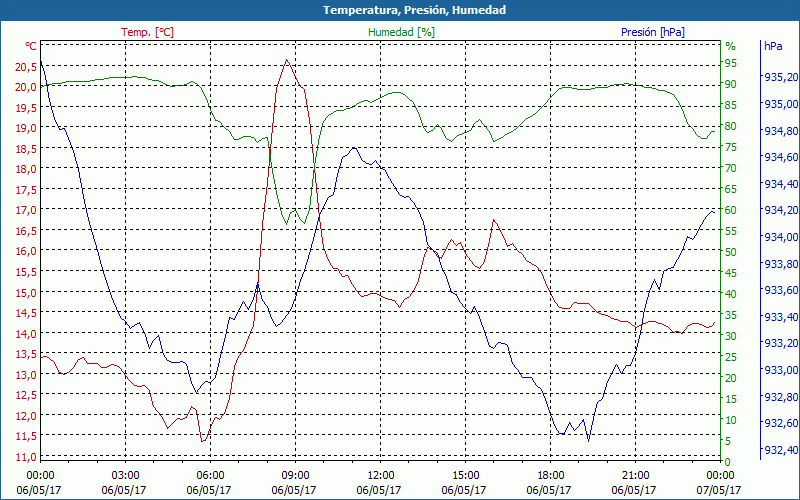Click the 20,0 value on temperature axis
This screenshot has width=800, height=500.
pos(27,87)
